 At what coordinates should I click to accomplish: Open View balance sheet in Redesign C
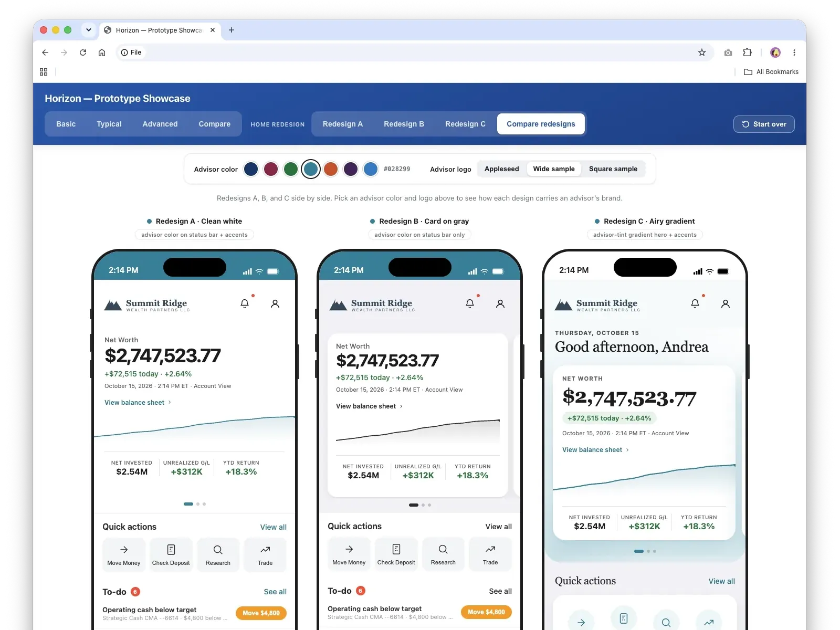point(595,450)
